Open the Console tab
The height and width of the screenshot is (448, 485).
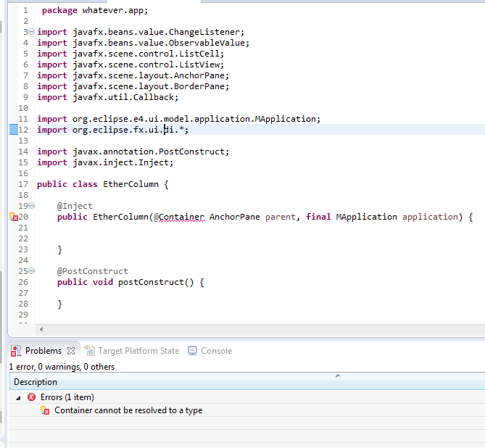(x=210, y=351)
